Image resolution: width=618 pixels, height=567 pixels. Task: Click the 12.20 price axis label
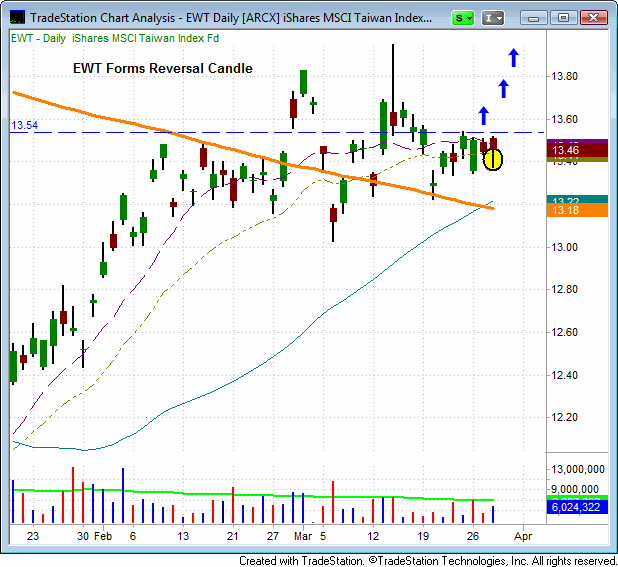(x=565, y=417)
